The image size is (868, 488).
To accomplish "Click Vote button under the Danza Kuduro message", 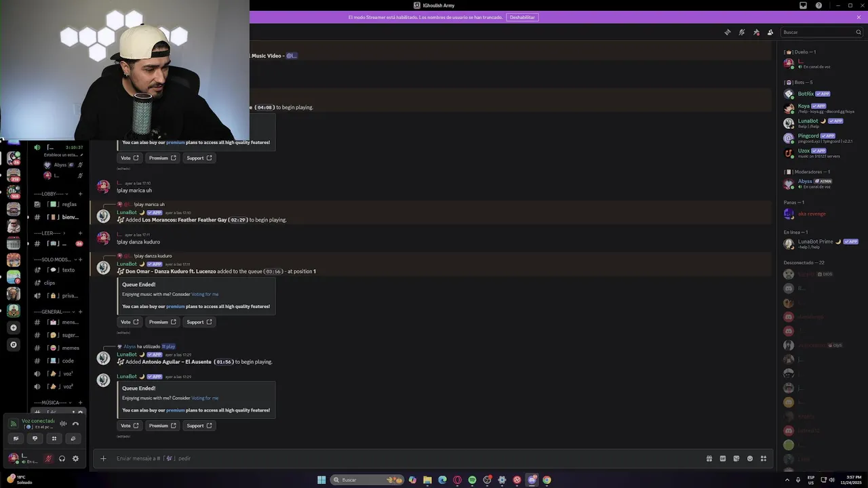I will (130, 322).
